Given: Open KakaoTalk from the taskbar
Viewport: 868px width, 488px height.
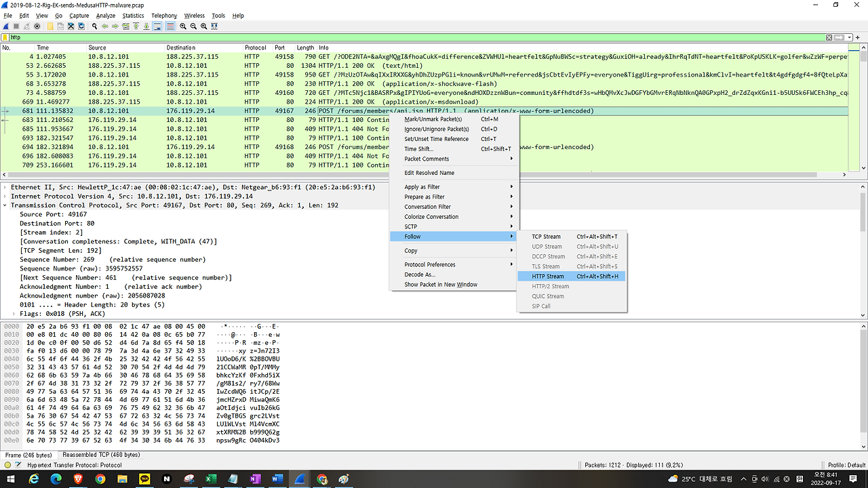Looking at the screenshot, I should pyautogui.click(x=144, y=479).
